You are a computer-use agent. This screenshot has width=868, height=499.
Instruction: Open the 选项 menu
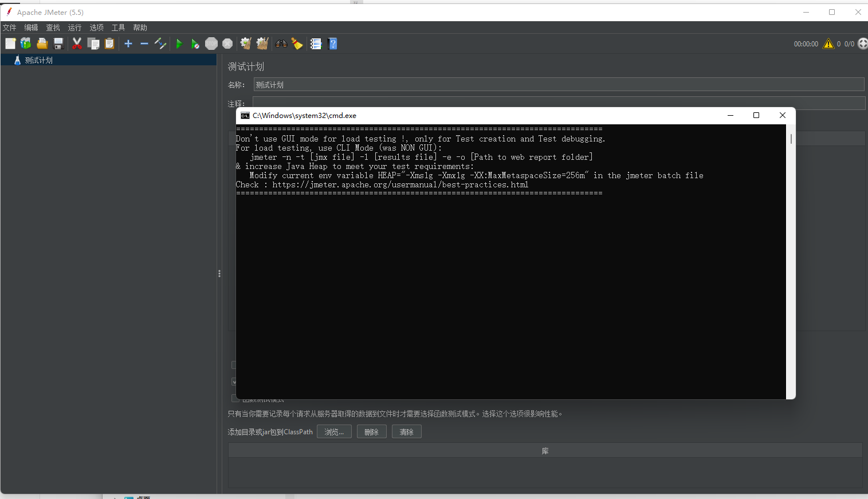[96, 27]
